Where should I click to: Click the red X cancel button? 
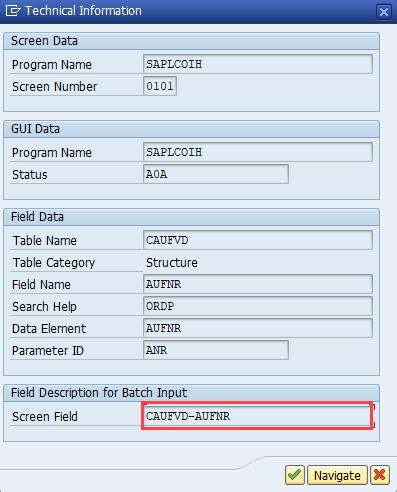point(380,475)
